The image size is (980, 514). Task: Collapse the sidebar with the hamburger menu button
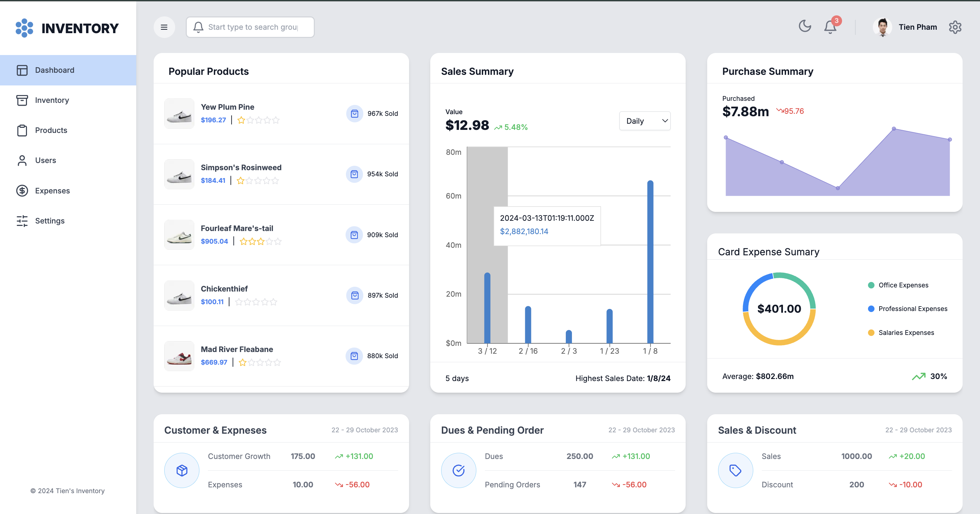(x=164, y=27)
